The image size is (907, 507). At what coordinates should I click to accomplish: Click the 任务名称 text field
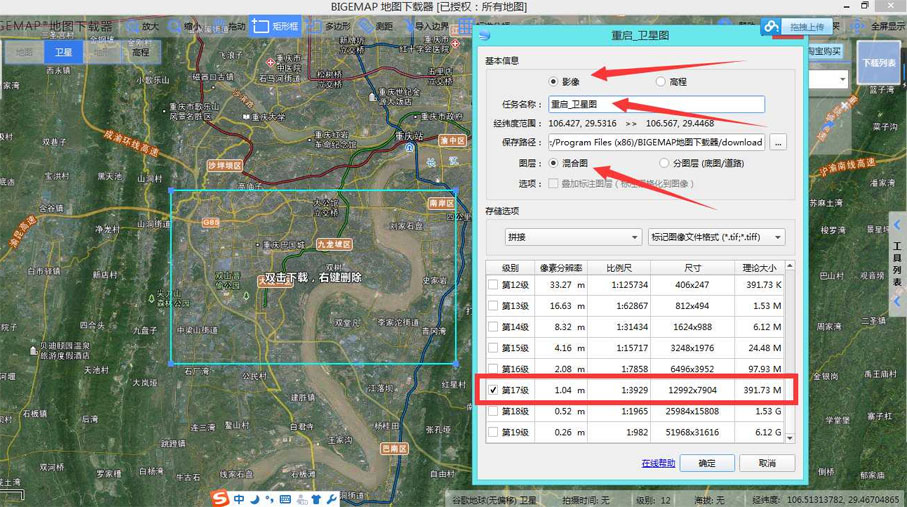click(657, 104)
